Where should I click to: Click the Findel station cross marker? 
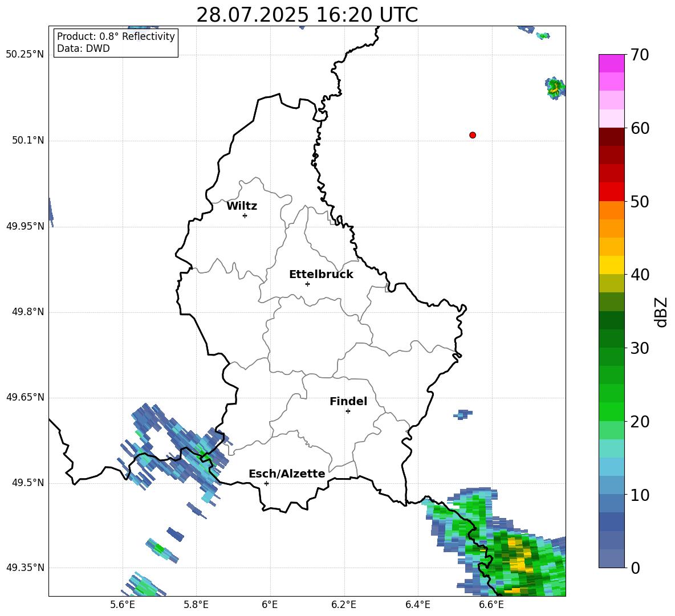[x=348, y=411]
